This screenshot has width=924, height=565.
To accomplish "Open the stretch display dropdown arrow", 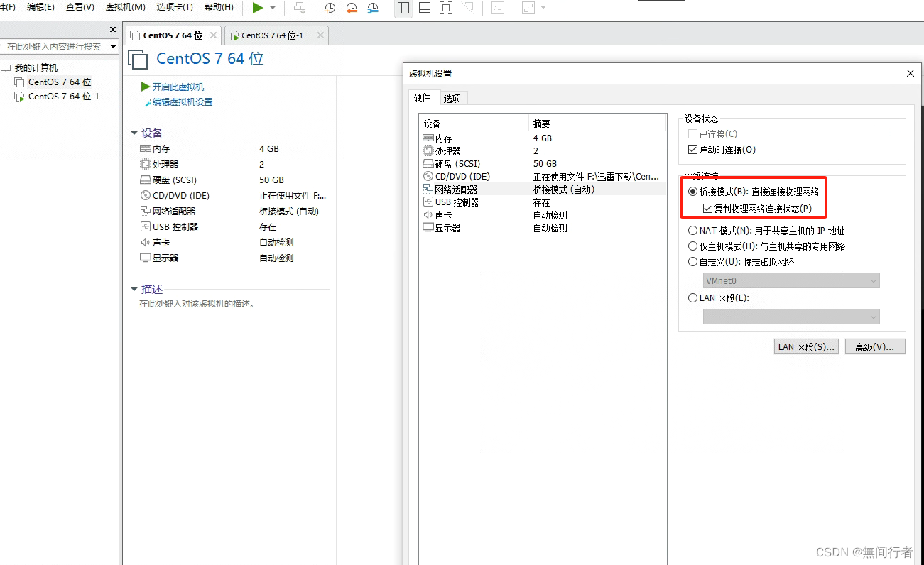I will pyautogui.click(x=543, y=8).
